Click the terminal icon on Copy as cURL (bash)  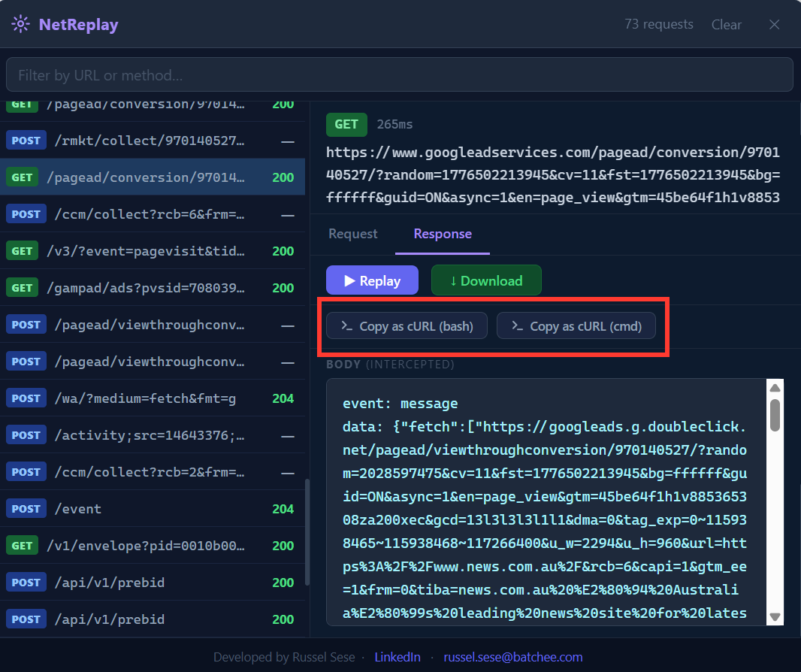pos(347,325)
